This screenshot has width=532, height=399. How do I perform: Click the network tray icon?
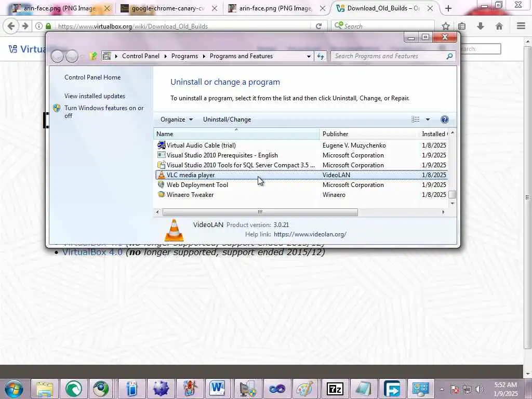coord(467,389)
